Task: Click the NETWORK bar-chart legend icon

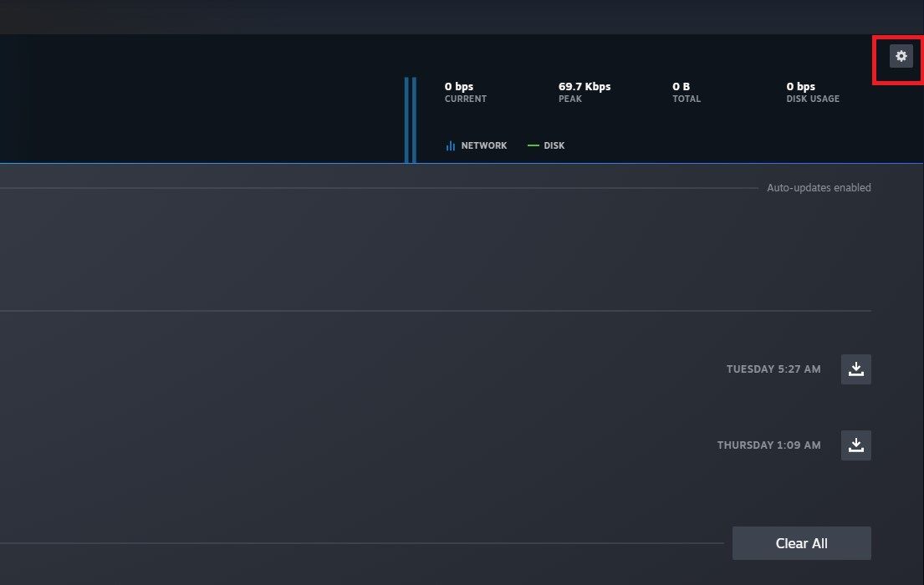Action: point(449,145)
